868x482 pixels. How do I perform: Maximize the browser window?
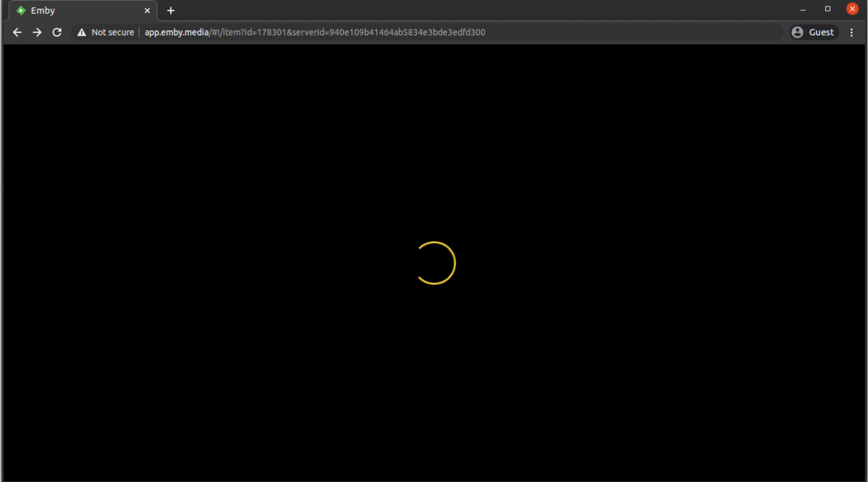827,9
